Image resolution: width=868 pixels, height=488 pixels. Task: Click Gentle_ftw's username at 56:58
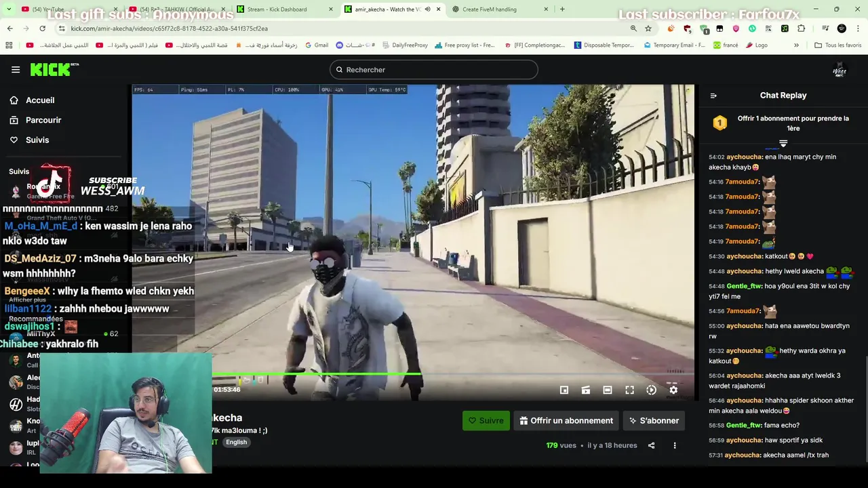(x=745, y=426)
